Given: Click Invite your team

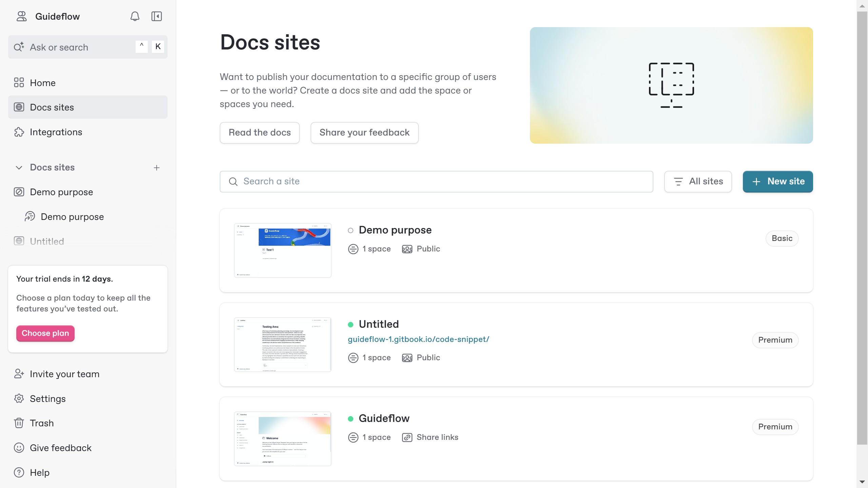Looking at the screenshot, I should tap(87, 374).
